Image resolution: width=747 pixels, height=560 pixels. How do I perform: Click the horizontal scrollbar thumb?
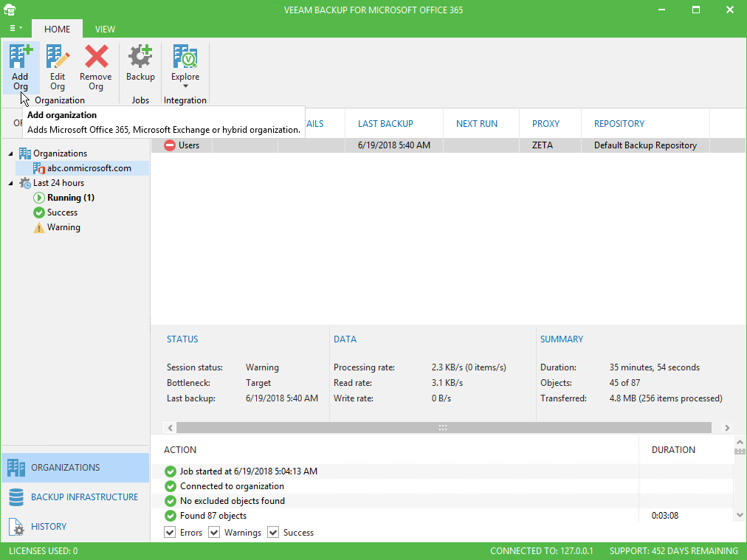(444, 428)
